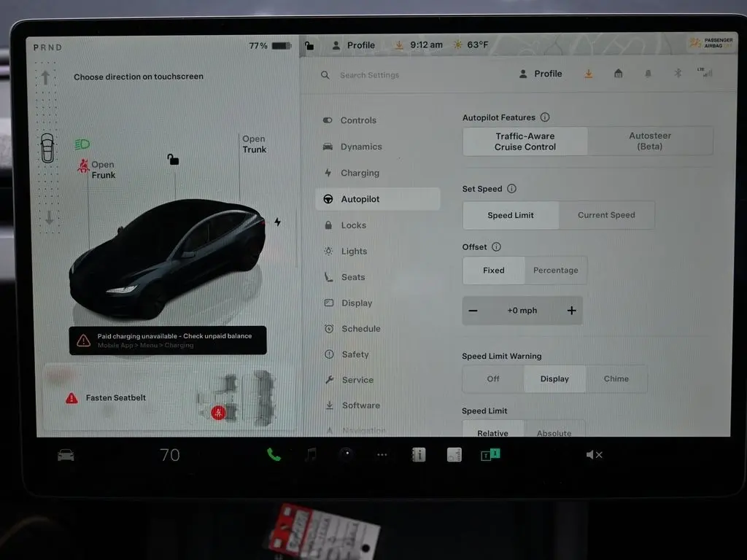Tap the forward up arrow on the gear strip
747x560 pixels.
coord(46,77)
